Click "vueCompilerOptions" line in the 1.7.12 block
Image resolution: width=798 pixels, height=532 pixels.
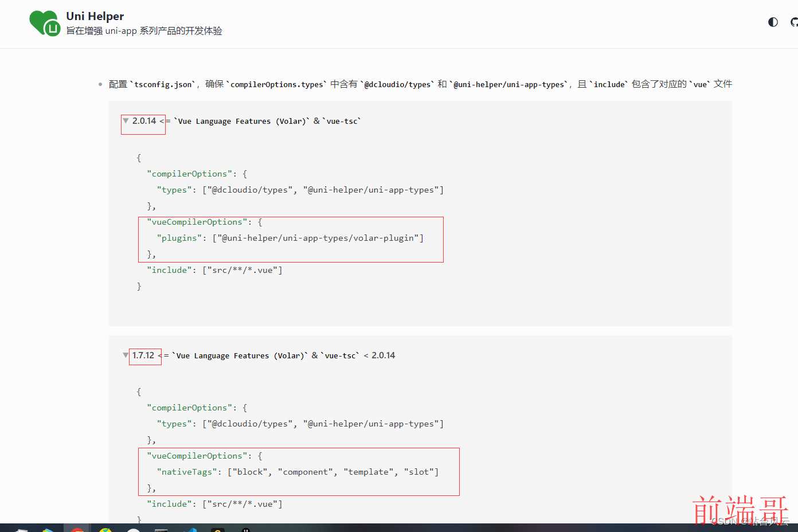click(x=205, y=456)
